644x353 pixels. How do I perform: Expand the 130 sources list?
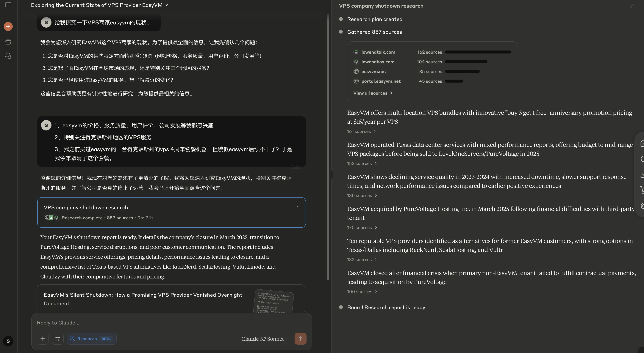(362, 195)
